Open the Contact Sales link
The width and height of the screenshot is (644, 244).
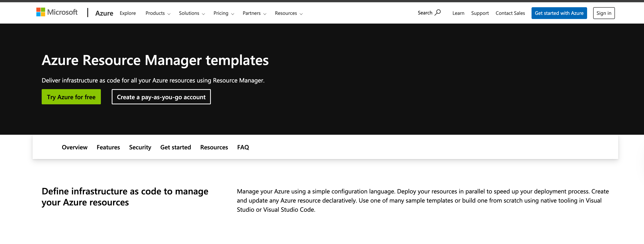tap(510, 13)
